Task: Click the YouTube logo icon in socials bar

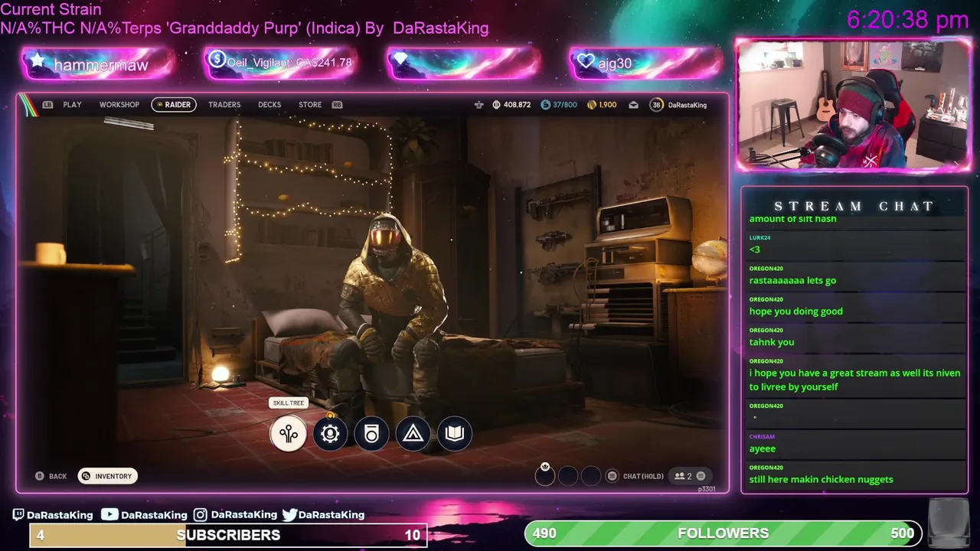Action: pos(109,514)
